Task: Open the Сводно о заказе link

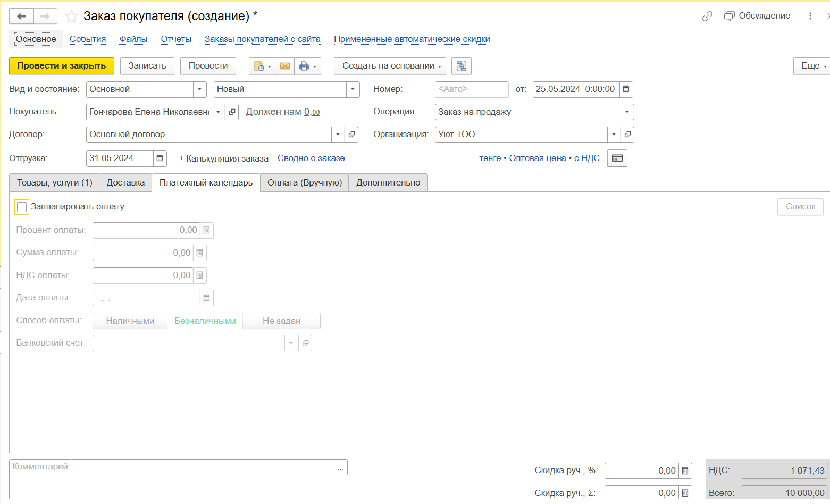Action: point(311,158)
